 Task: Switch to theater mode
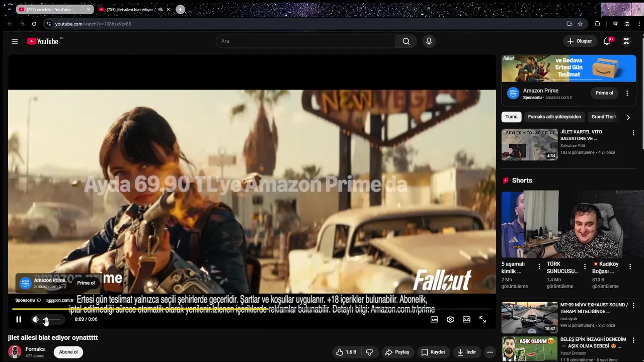(x=466, y=319)
